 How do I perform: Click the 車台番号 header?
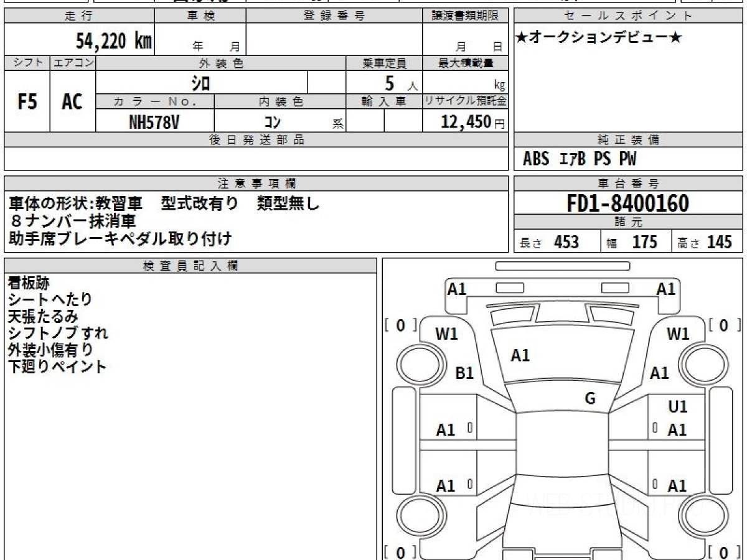pos(629,184)
